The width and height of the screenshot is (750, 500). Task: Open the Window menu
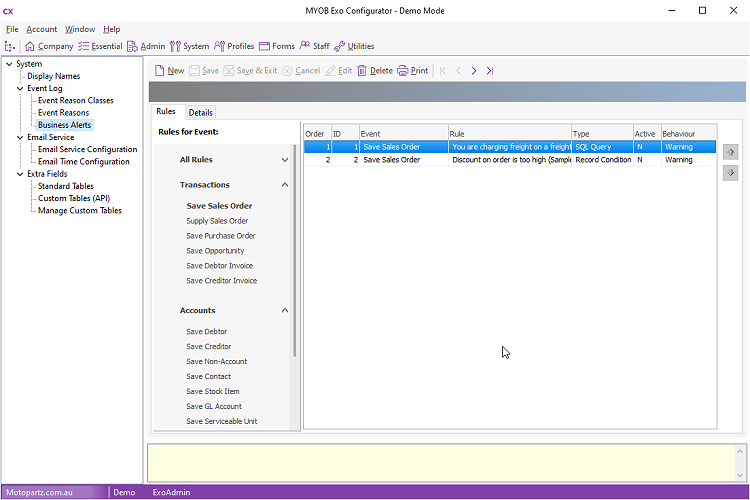(80, 29)
